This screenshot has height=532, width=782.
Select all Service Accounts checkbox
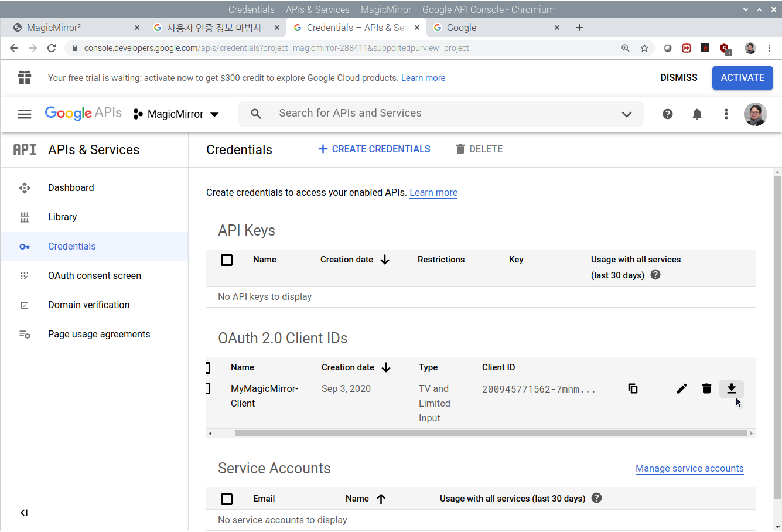[x=227, y=499]
